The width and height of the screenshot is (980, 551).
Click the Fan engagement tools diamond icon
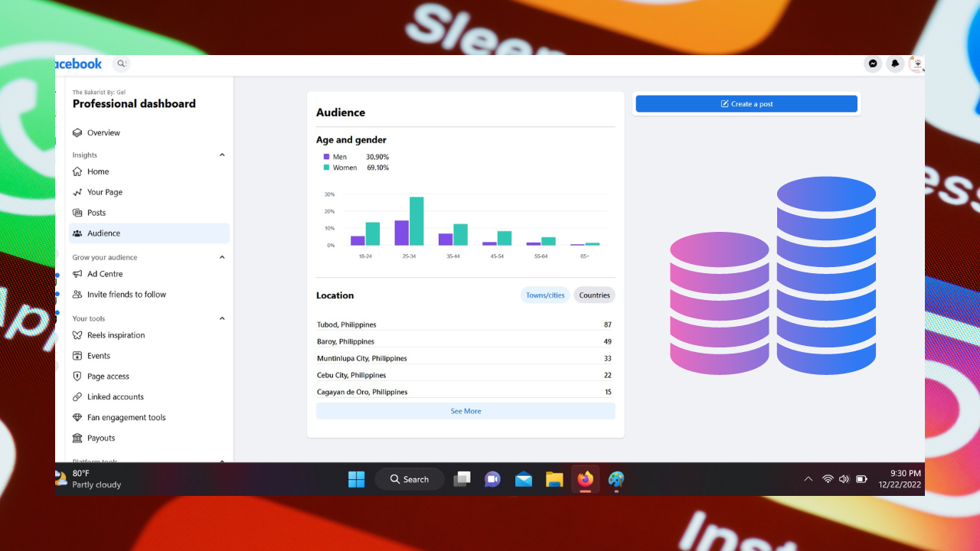[77, 418]
